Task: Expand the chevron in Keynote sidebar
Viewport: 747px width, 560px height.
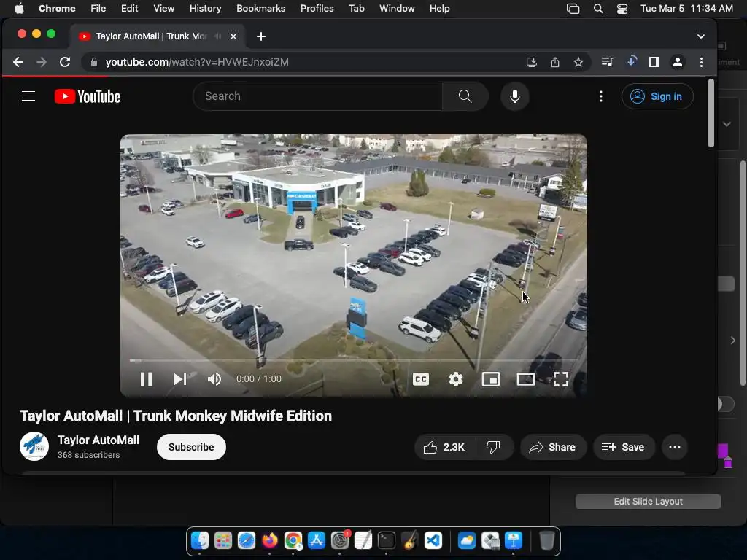Action: tap(732, 341)
